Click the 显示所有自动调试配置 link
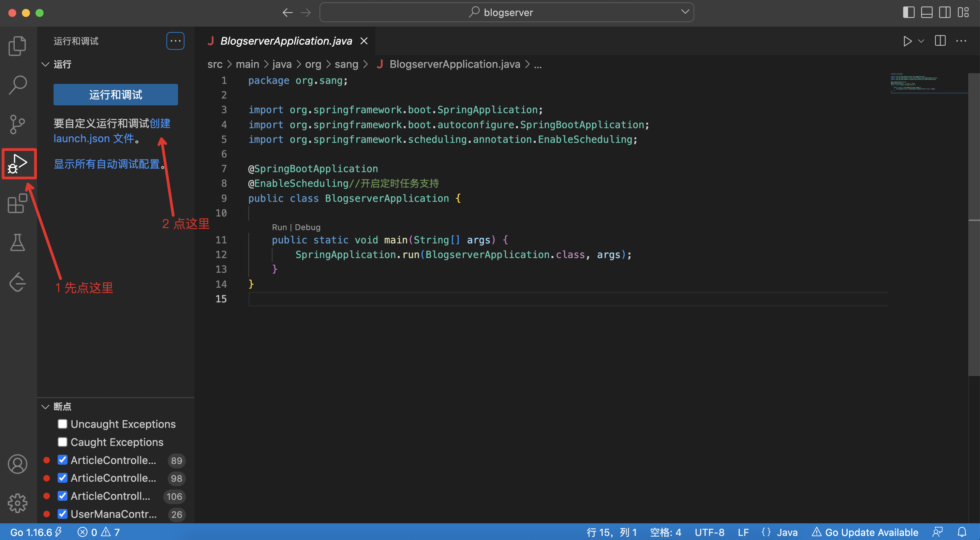Image resolution: width=980 pixels, height=540 pixels. point(106,164)
